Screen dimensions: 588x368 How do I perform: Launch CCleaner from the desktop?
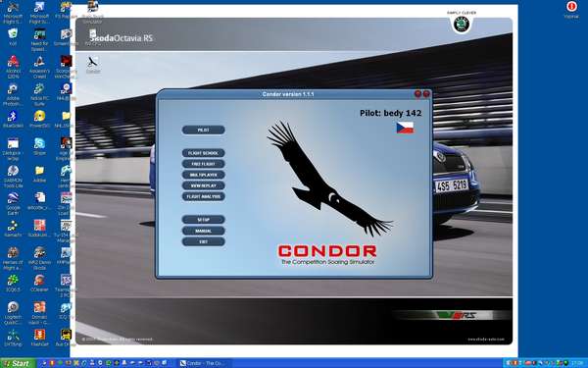[39, 283]
